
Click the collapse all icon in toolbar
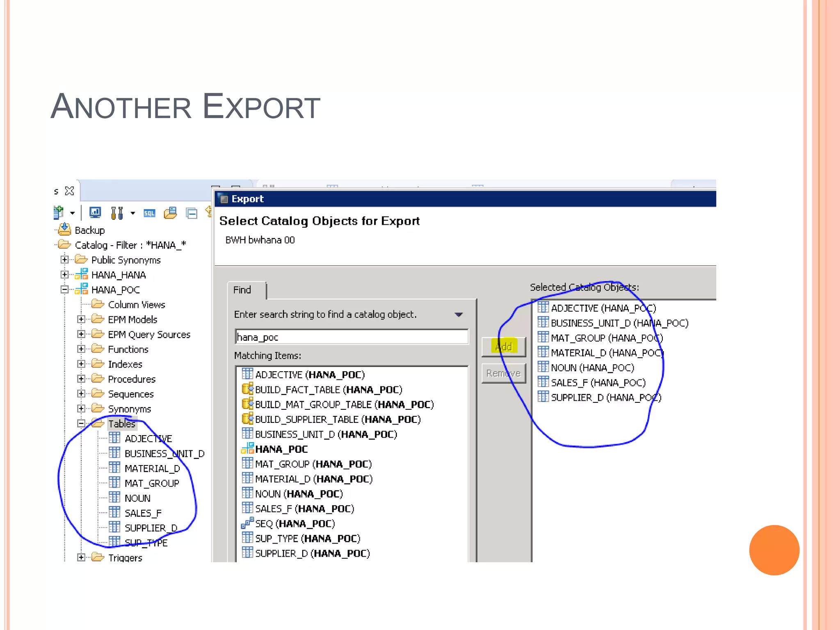pos(192,213)
